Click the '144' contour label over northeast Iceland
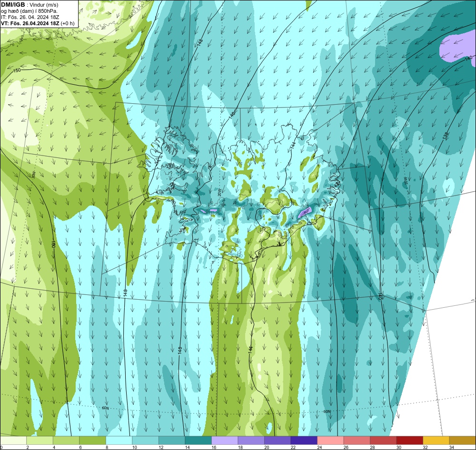Image resolution: width=476 pixels, height=450 pixels. [293, 145]
